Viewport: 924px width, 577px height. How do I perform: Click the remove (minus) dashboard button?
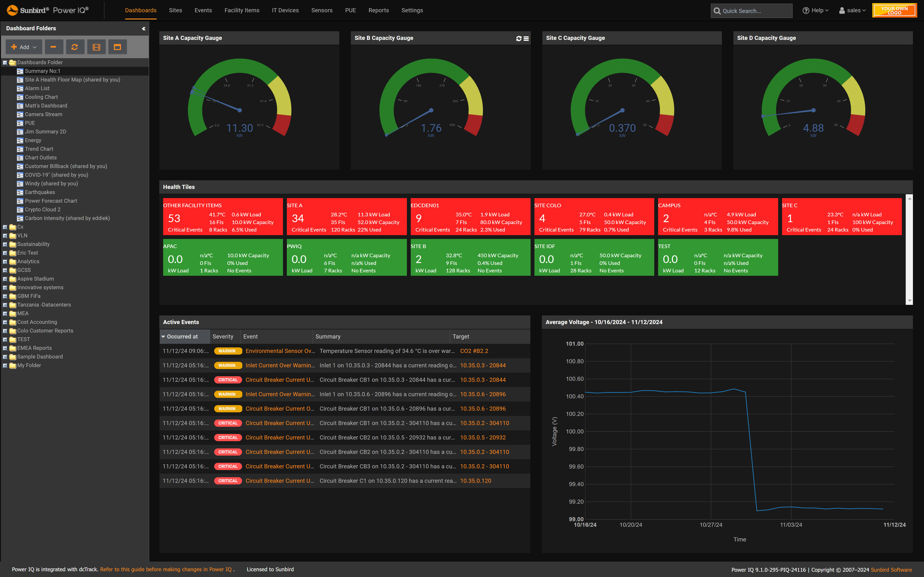point(53,47)
